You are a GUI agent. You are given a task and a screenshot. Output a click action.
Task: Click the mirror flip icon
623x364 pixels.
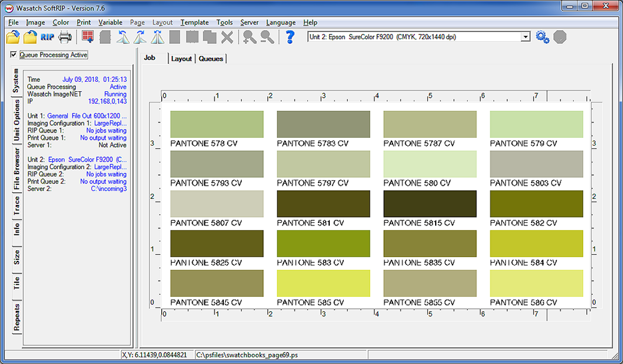[158, 37]
